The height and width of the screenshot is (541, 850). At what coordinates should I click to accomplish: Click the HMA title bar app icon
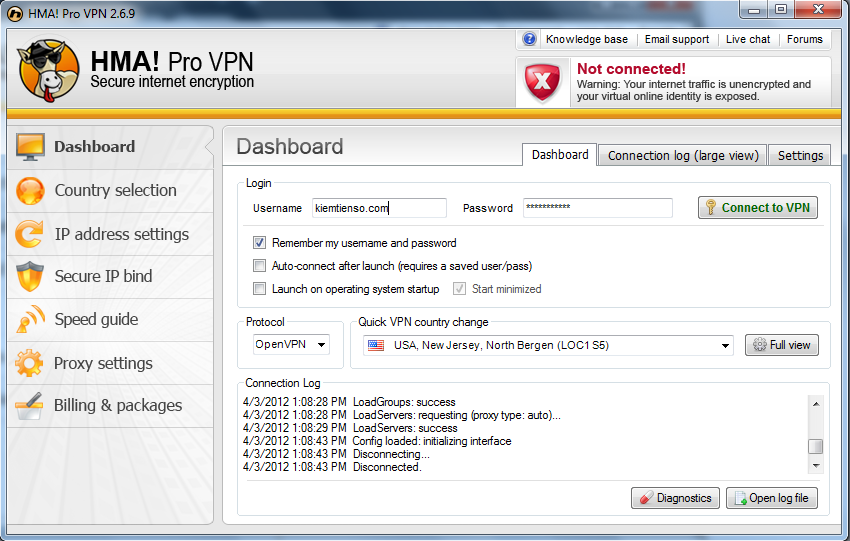(x=16, y=14)
